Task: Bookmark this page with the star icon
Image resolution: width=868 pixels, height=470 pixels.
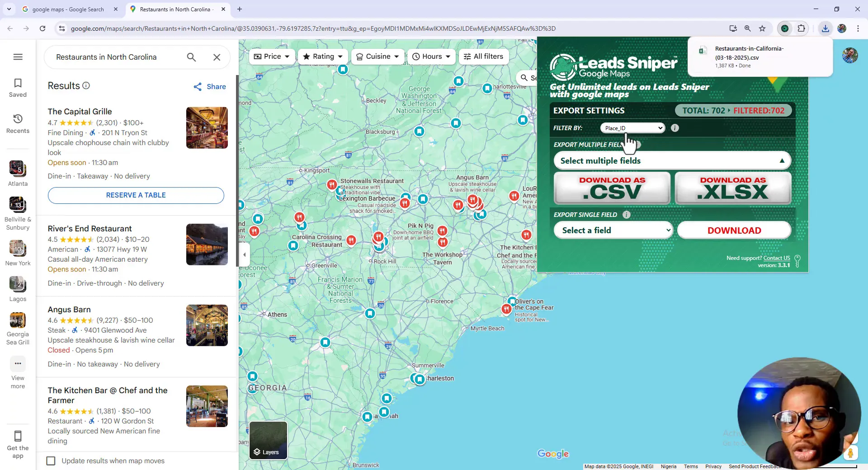Action: pyautogui.click(x=762, y=28)
